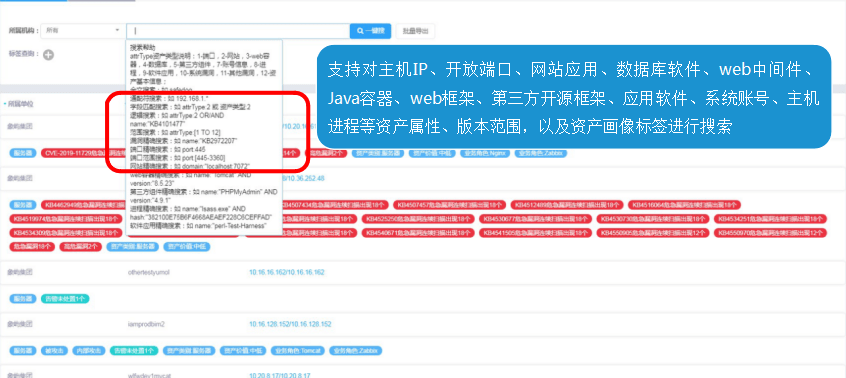This screenshot has height=378, width=846.
Task: Click 业务角色:Zabbix tag beside Tomcat tag
Action: (x=355, y=351)
